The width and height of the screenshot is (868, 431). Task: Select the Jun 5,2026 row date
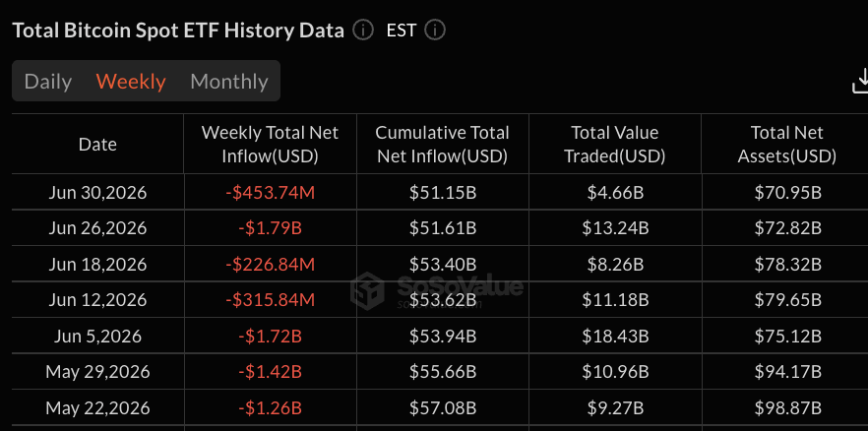pos(98,336)
